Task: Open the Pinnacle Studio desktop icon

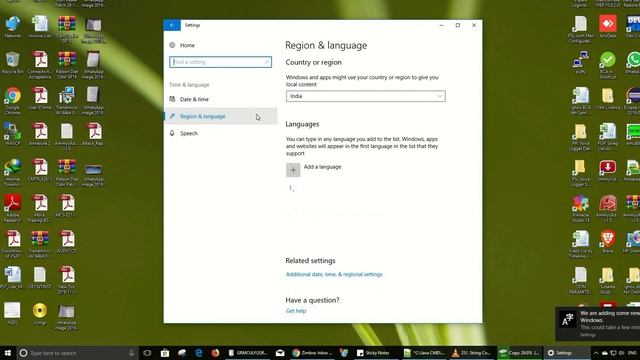Action: [x=580, y=208]
